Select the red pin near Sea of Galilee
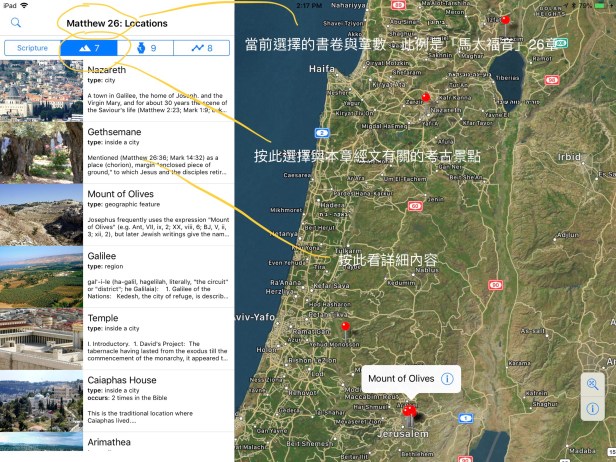This screenshot has width=616, height=462. click(x=505, y=20)
